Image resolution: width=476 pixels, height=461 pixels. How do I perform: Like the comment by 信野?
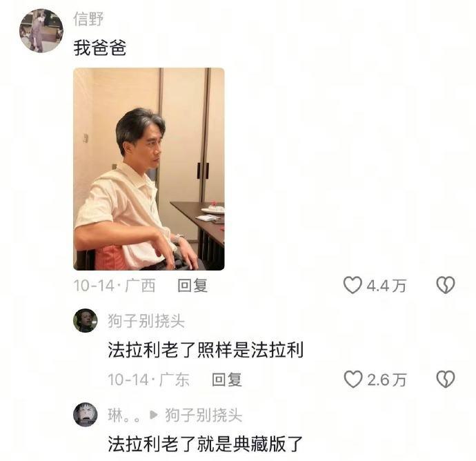(x=353, y=285)
